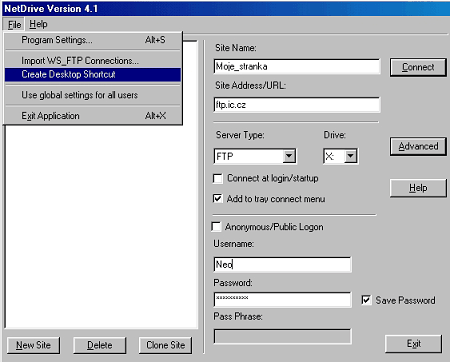Screen dimensions: 450x362
Task: Click the Help button on the right
Action: coord(418,188)
